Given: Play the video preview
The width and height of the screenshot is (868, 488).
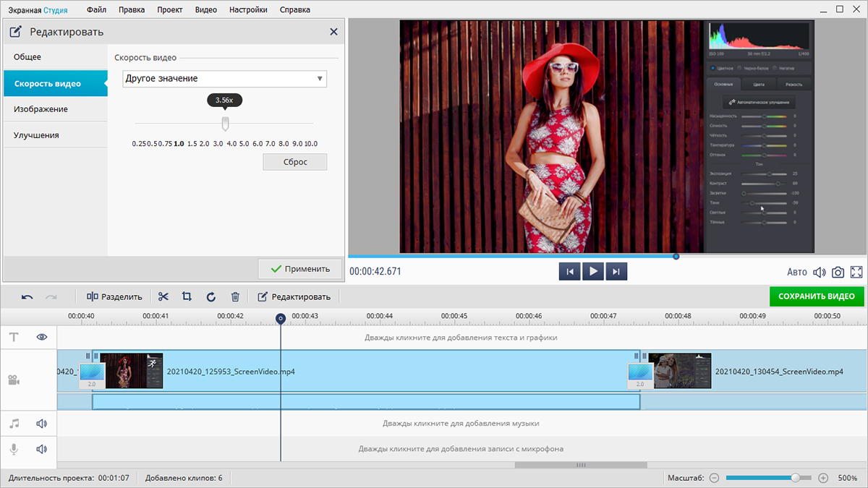Looking at the screenshot, I should (x=592, y=272).
